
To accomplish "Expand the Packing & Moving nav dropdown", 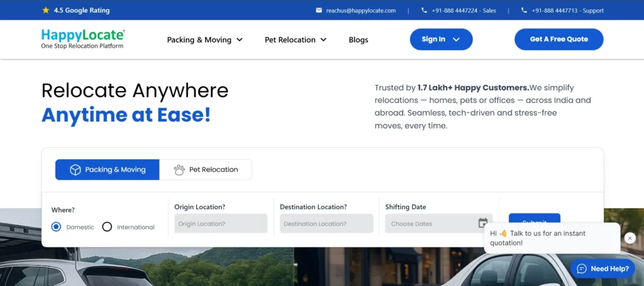I will click(x=204, y=40).
